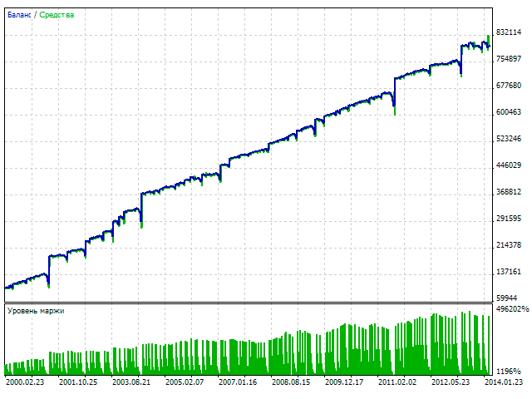The image size is (532, 399).
Task: Click the 2009.12.17 date label
Action: tap(344, 382)
